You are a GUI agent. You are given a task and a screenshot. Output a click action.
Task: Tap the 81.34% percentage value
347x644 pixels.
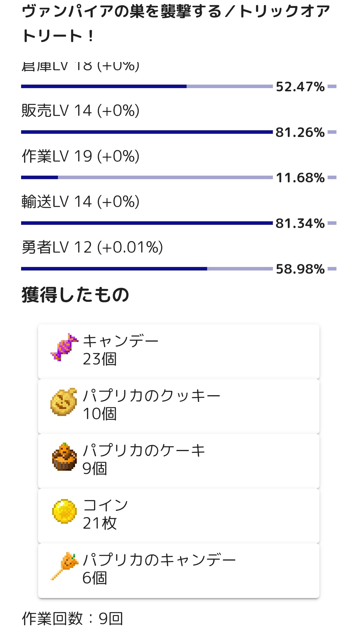pyautogui.click(x=300, y=223)
